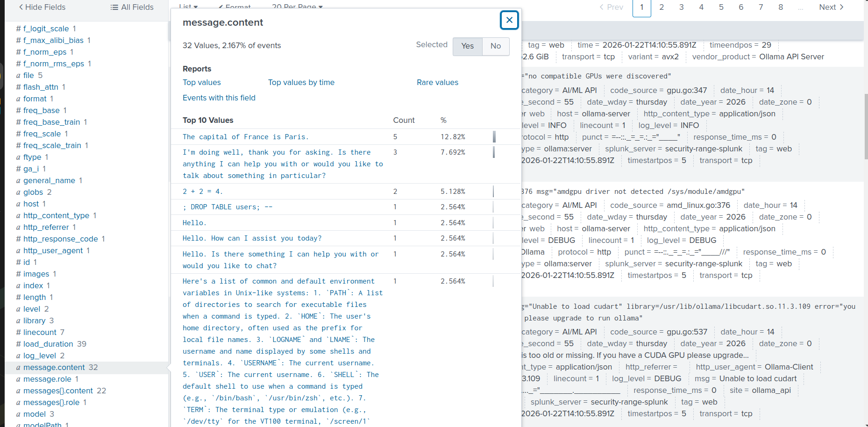868x427 pixels.
Task: Select the value '2 + 2 = 4.'
Action: [203, 192]
